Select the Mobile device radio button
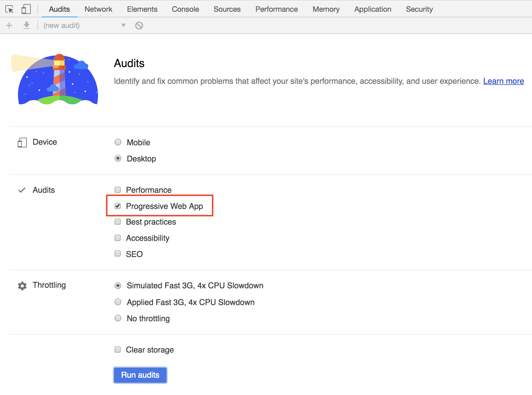 118,142
